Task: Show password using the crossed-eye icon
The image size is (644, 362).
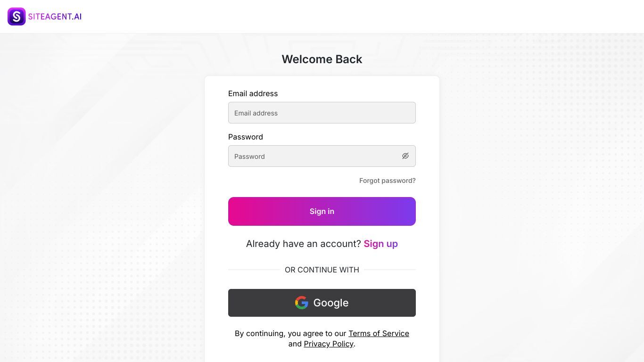Action: tap(405, 156)
